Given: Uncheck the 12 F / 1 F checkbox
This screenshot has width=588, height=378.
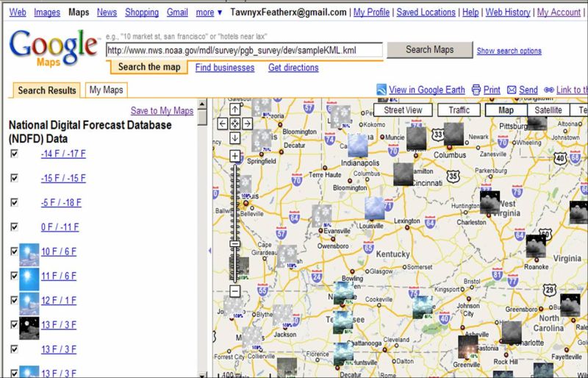Looking at the screenshot, I should pyautogui.click(x=14, y=300).
